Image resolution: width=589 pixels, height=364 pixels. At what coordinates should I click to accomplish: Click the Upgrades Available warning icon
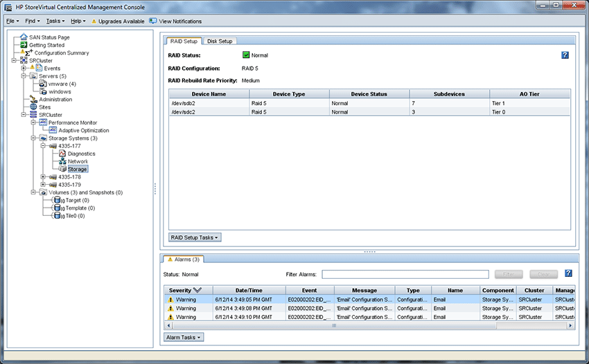coord(94,21)
